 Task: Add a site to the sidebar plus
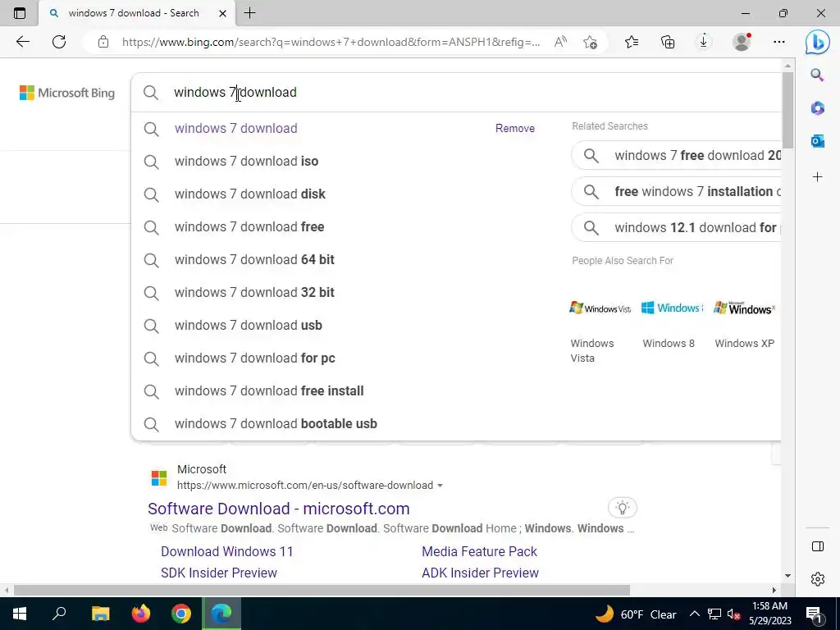[817, 177]
